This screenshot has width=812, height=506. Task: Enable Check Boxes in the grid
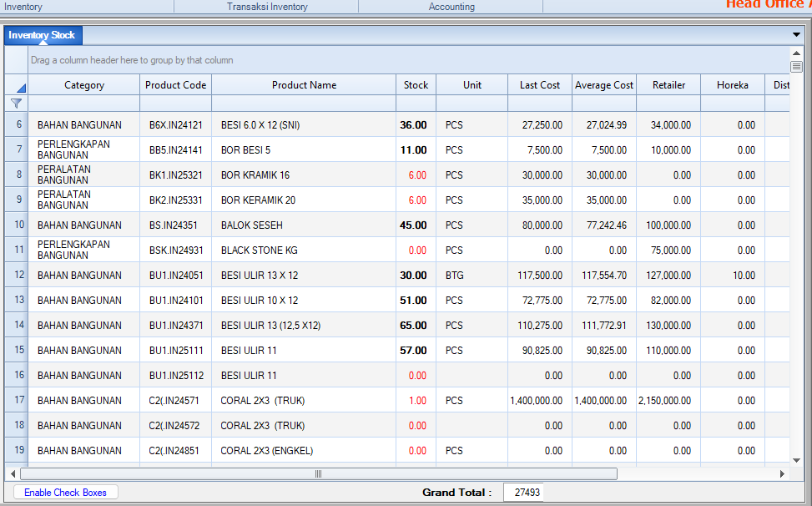tap(66, 493)
